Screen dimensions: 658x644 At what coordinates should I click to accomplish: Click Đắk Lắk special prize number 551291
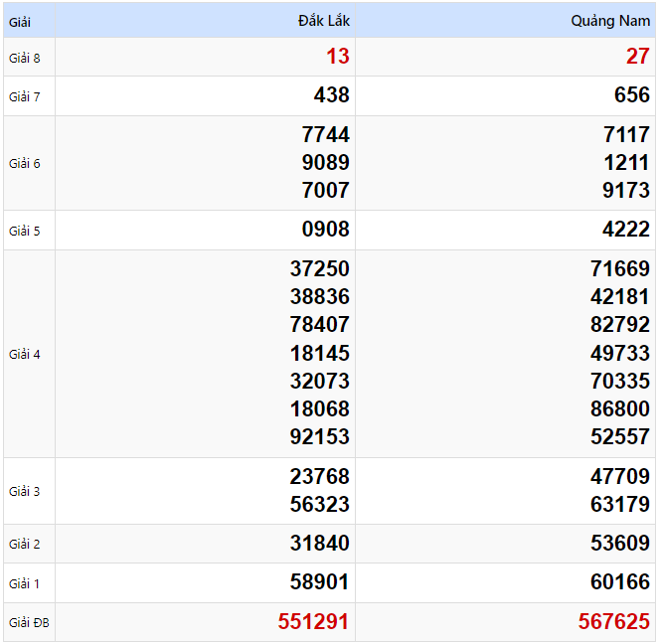[313, 622]
